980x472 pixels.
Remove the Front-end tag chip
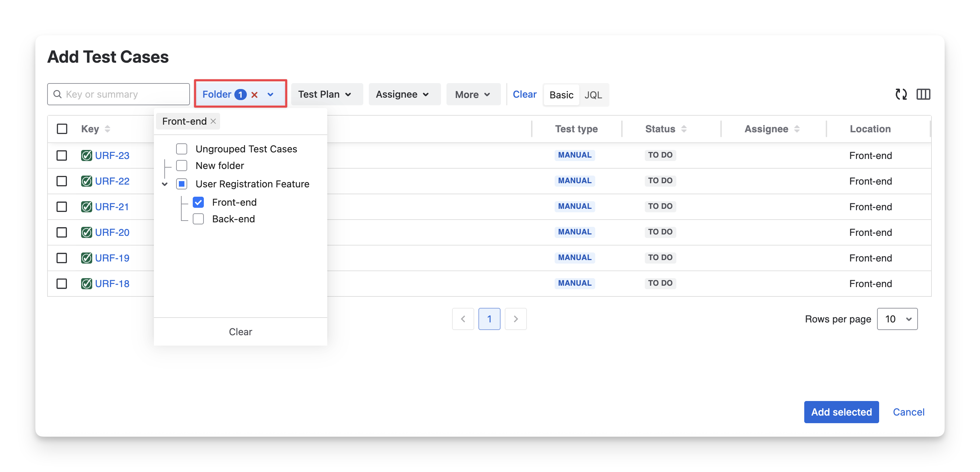(x=214, y=121)
